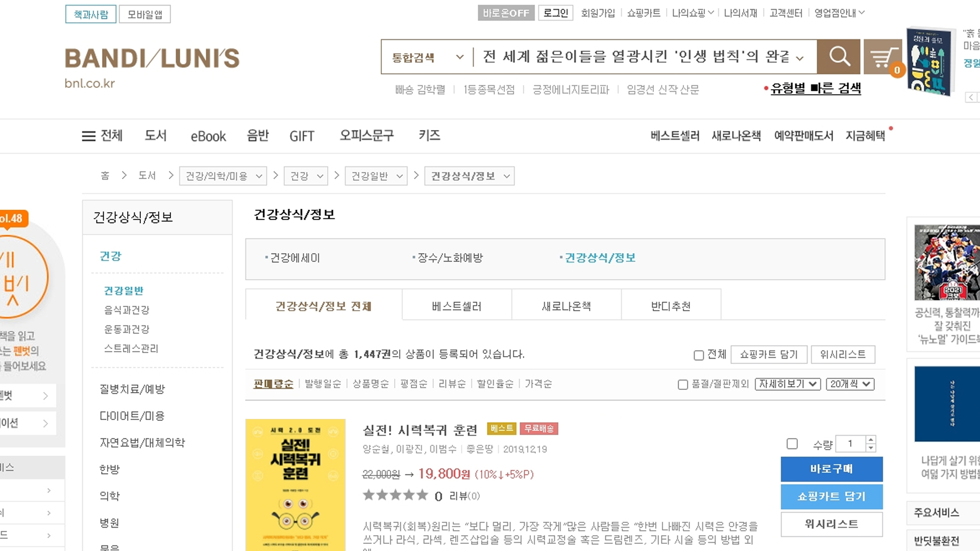Click the 모바일앱 button
The height and width of the screenshot is (551, 980).
[145, 14]
